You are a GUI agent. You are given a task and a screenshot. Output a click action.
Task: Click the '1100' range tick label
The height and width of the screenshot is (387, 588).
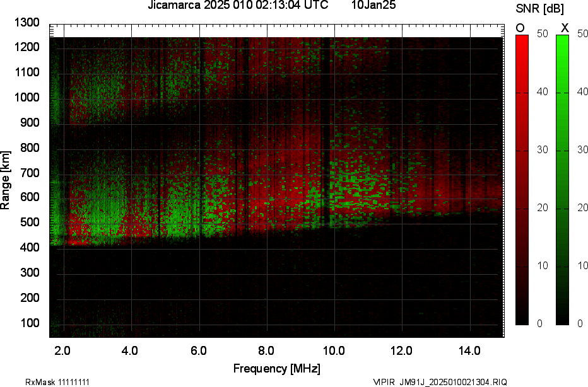click(x=27, y=72)
